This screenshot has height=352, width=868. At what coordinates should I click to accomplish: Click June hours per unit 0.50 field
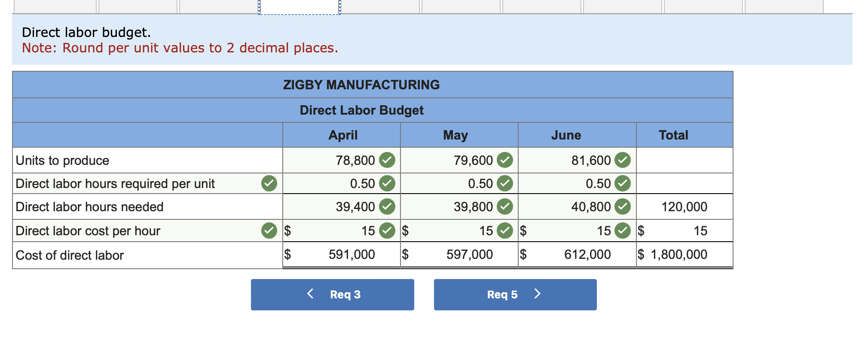[577, 184]
